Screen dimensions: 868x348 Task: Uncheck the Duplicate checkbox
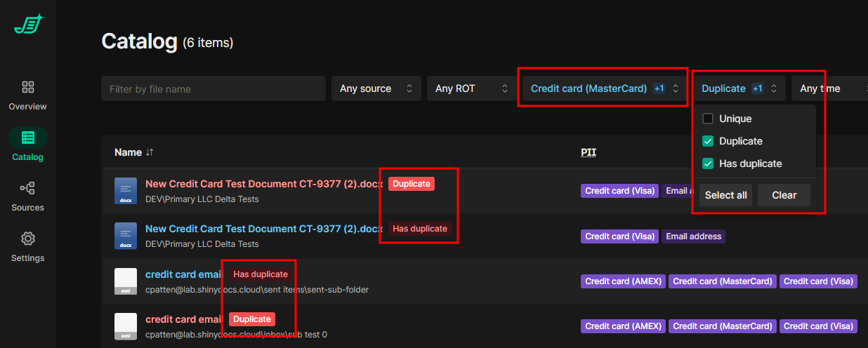point(708,141)
